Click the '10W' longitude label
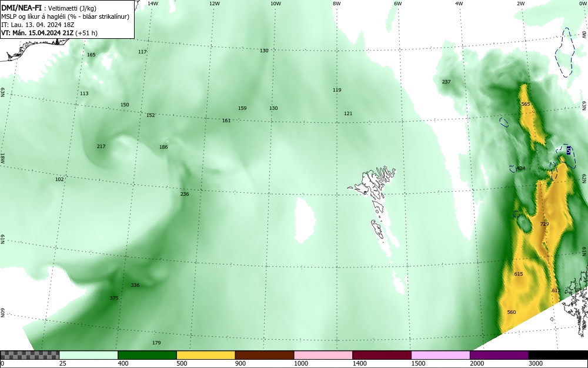The height and width of the screenshot is (368, 588). tap(276, 4)
